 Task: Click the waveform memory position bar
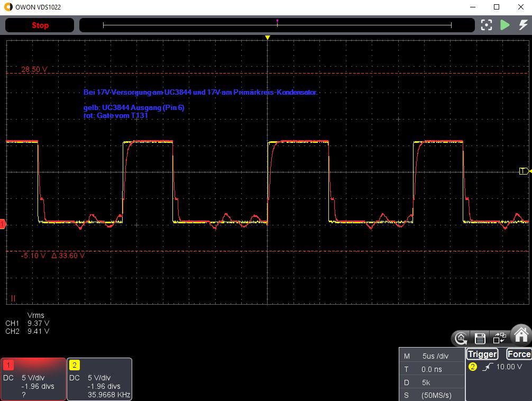pos(277,25)
